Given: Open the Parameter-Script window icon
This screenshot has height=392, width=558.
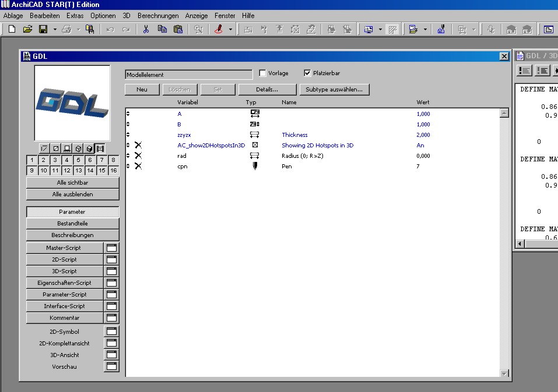Looking at the screenshot, I should (111, 294).
